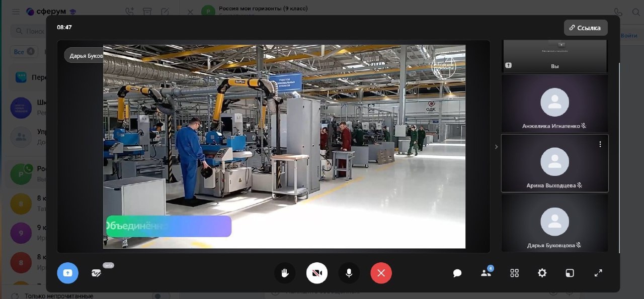Select Арина Выходцева participant tile
This screenshot has height=299, width=644.
554,163
